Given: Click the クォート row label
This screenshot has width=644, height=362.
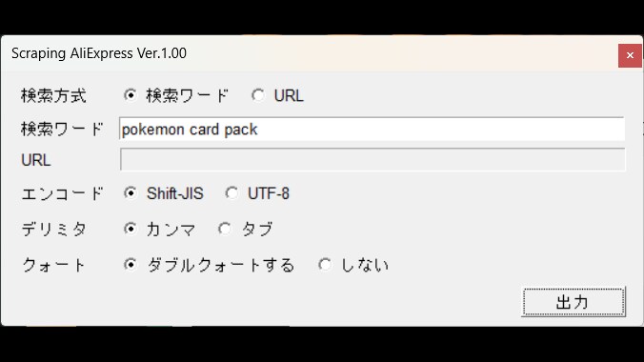Looking at the screenshot, I should [x=53, y=265].
